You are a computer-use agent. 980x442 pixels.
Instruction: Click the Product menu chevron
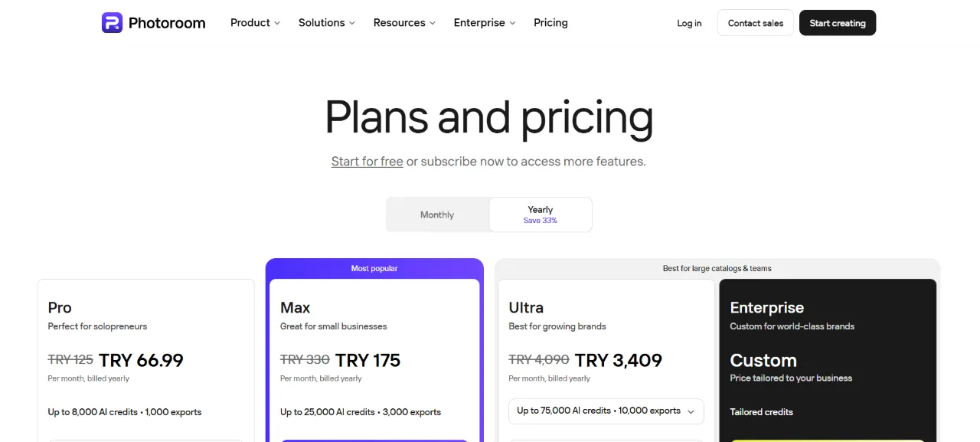277,23
